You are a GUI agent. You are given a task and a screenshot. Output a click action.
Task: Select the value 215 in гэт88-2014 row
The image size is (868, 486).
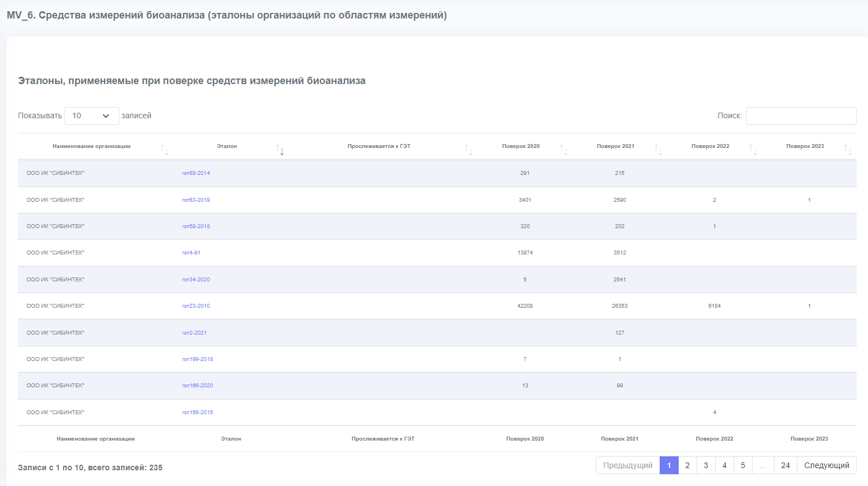click(620, 173)
